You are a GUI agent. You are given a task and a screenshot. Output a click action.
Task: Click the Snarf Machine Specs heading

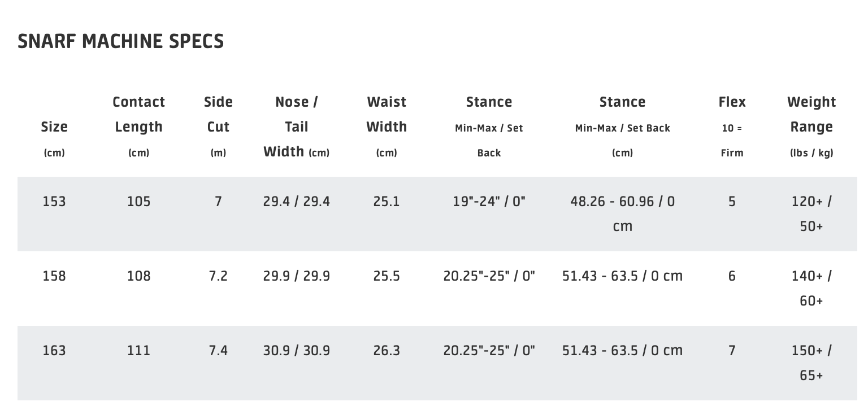(x=121, y=42)
